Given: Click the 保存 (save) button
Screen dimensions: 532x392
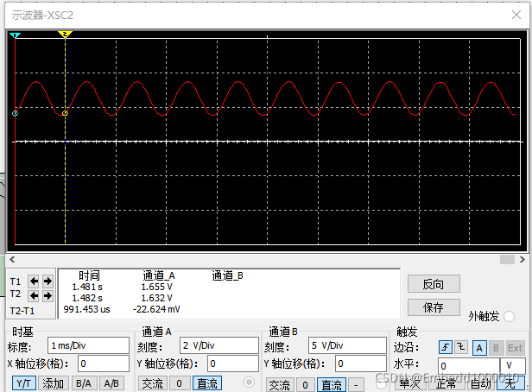Looking at the screenshot, I should 434,307.
